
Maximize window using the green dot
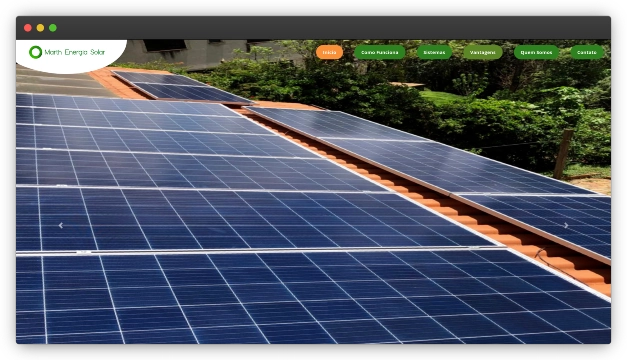[x=53, y=28]
